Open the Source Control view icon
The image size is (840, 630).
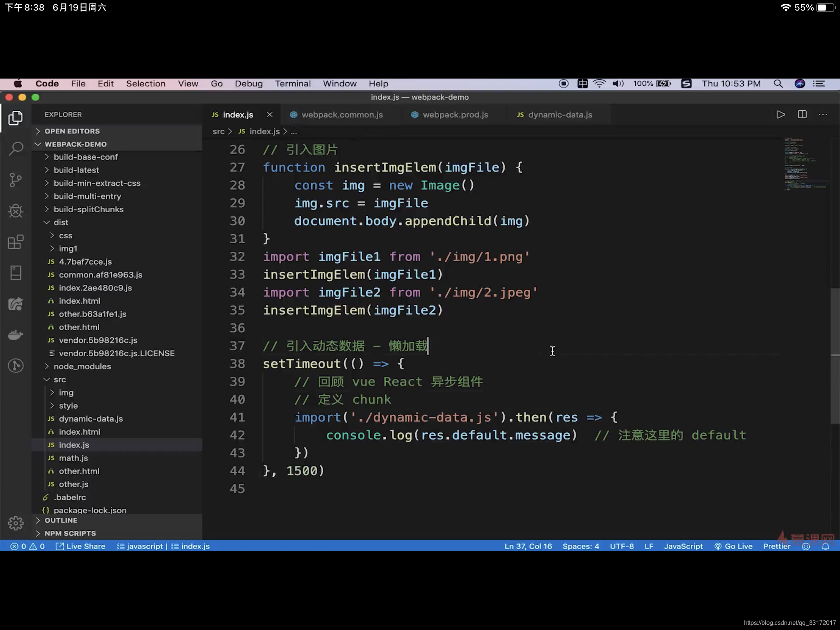click(15, 180)
